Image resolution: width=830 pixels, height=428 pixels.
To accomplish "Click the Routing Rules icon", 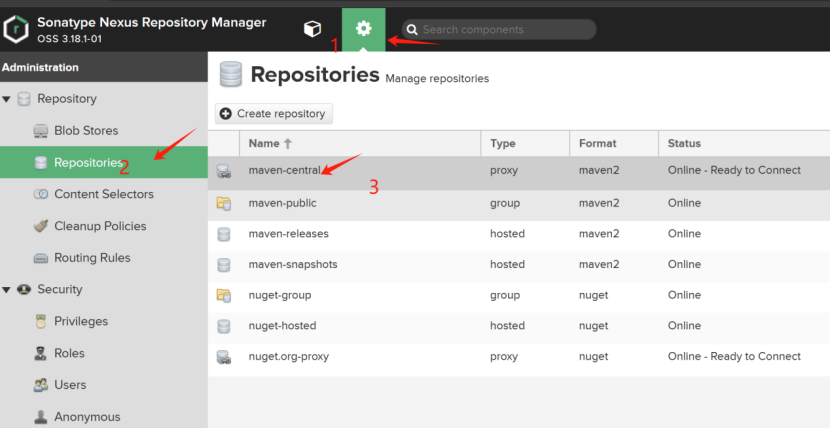I will [x=41, y=258].
